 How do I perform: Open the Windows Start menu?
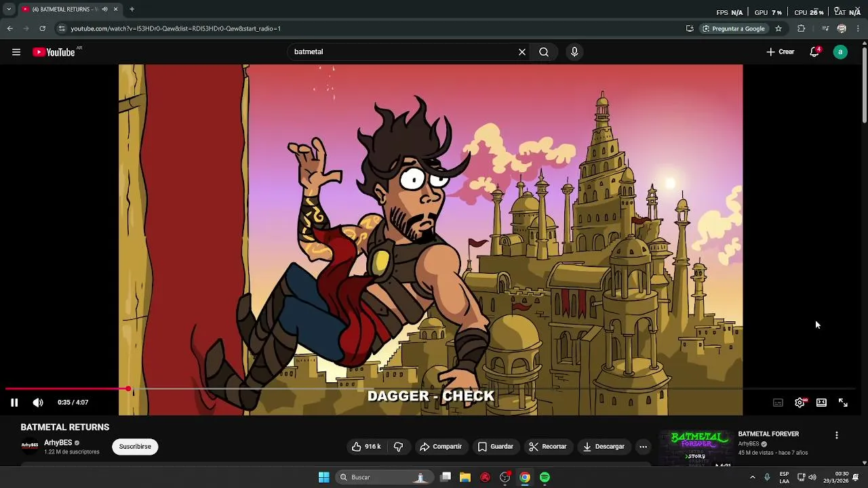323,477
